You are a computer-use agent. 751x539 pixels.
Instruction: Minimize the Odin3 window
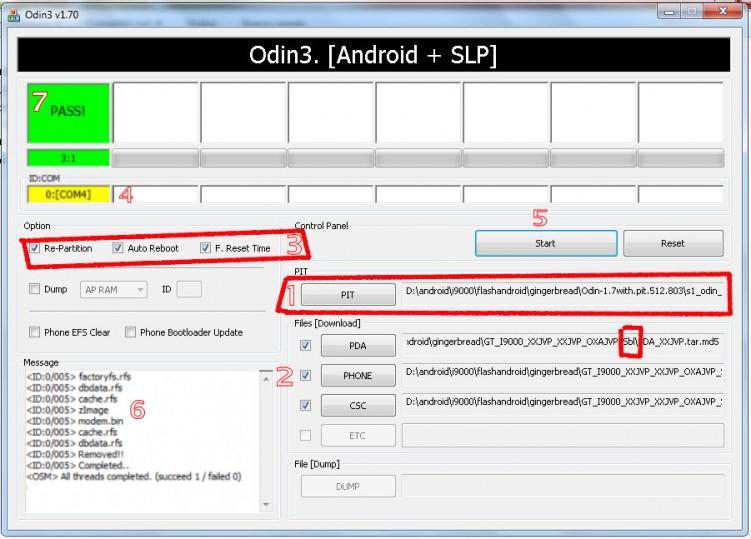669,11
